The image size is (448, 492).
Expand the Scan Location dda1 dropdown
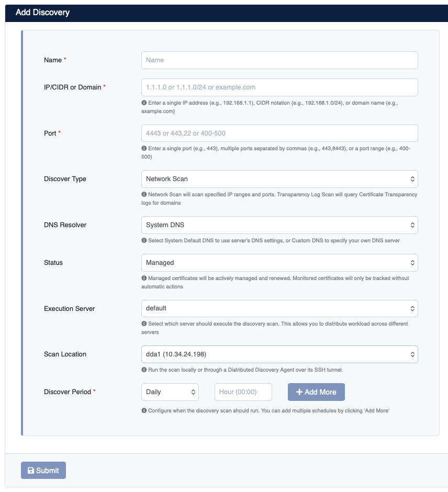[279, 354]
